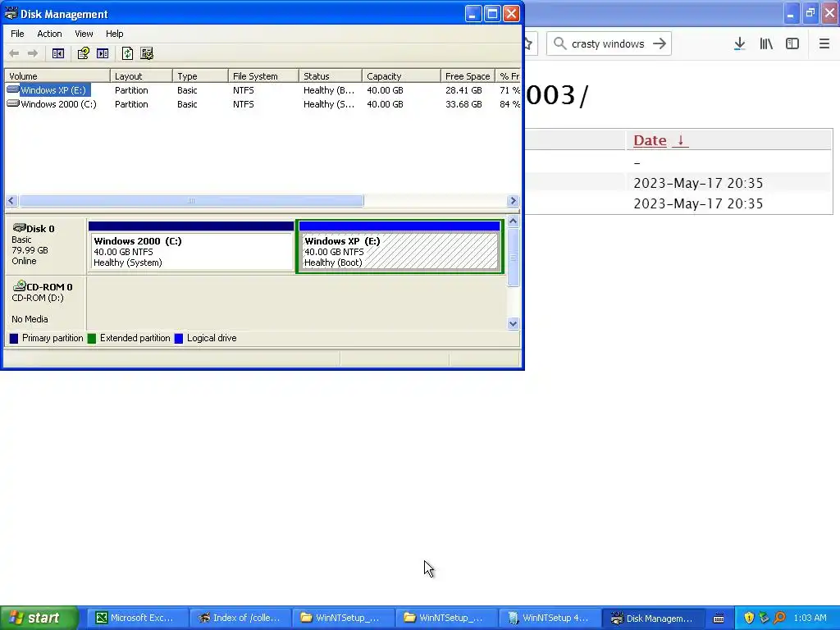Click the Refresh toolbar icon
Image resolution: width=840 pixels, height=630 pixels.
tap(127, 53)
